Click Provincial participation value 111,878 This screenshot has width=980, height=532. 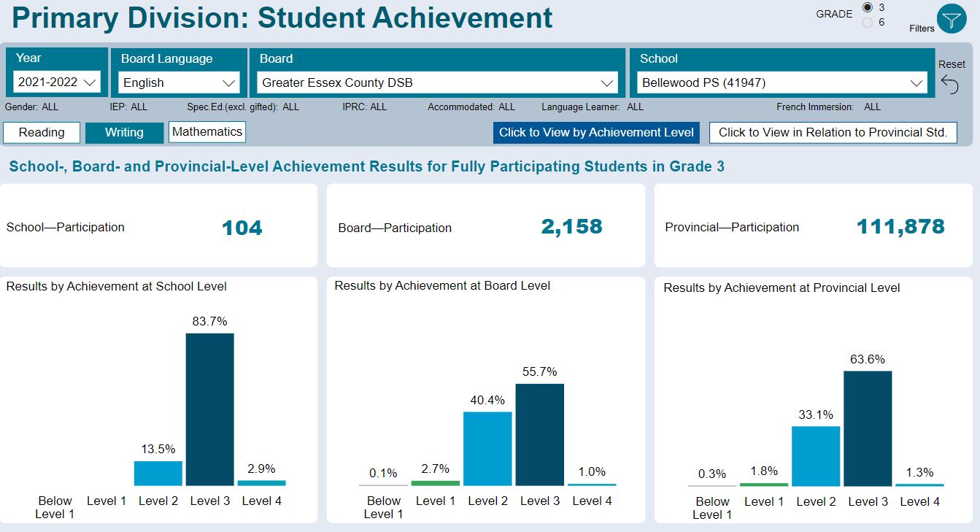click(x=900, y=227)
